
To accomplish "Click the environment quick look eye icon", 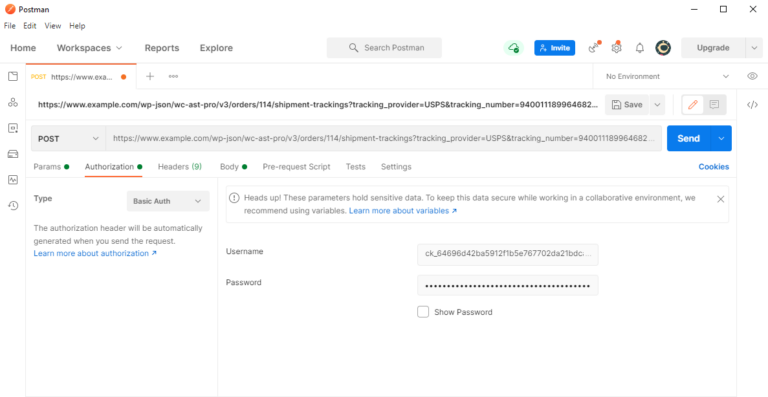I will click(x=752, y=76).
